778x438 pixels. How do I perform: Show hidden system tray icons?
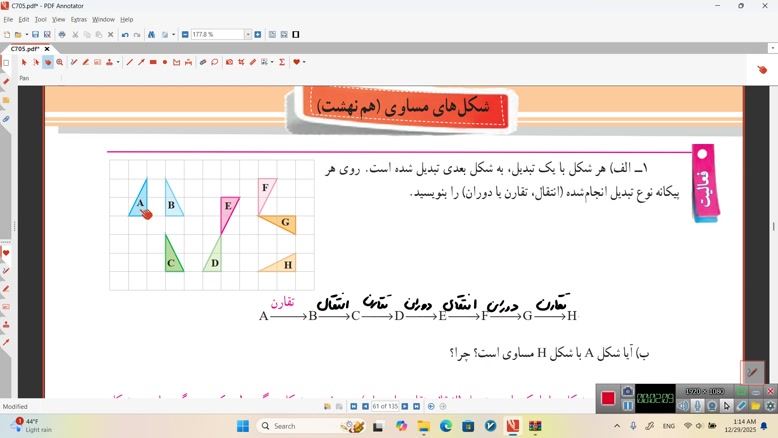pos(616,426)
